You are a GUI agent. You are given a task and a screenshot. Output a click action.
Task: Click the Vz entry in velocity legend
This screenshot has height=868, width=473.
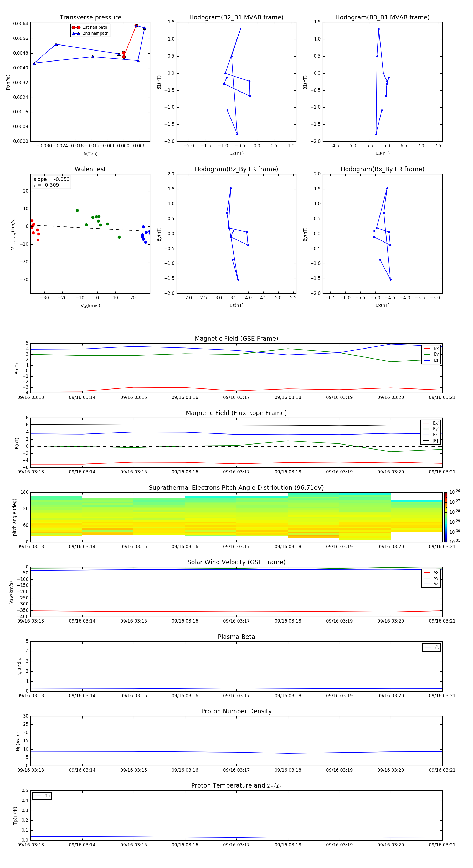click(431, 584)
